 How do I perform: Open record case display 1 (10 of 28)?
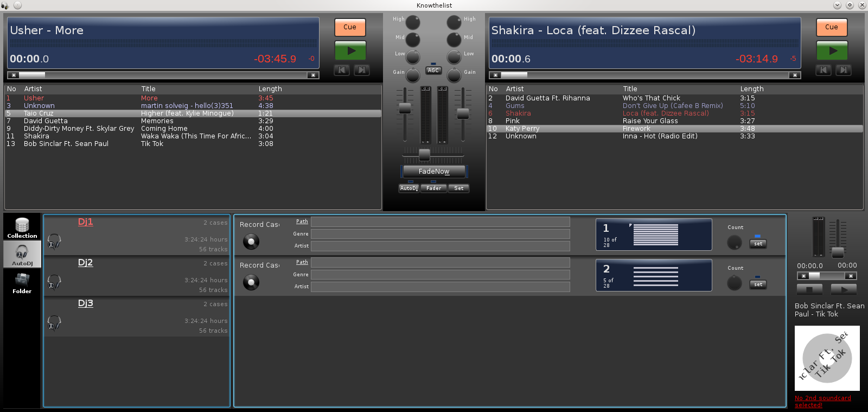coord(654,234)
